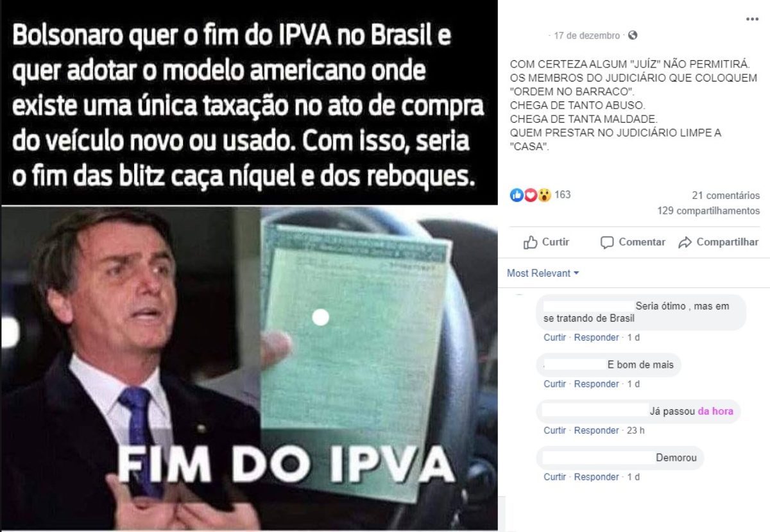Like the 'Já passou da hora' comment
Viewport: 770px width, 532px height.
[x=554, y=431]
